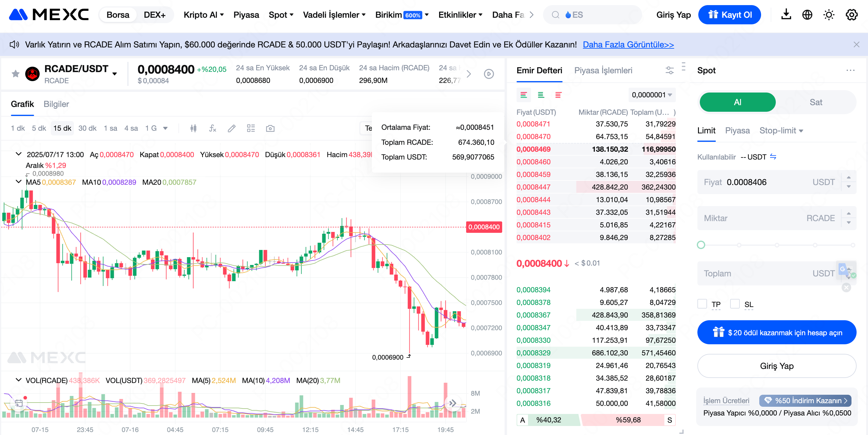Collapse the MA indicator legend chevron
This screenshot has height=435, width=868.
(19, 182)
